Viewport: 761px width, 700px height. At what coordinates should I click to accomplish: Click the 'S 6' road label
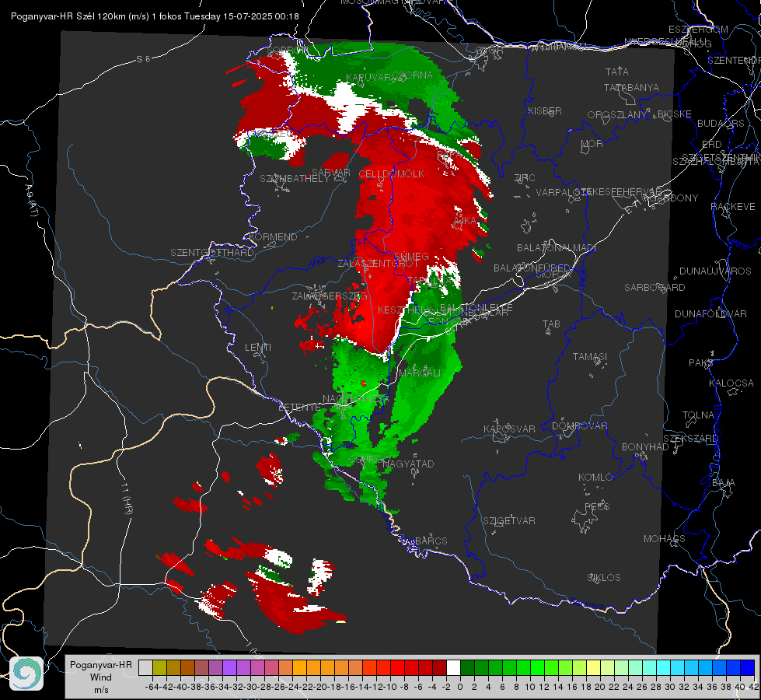(x=143, y=59)
